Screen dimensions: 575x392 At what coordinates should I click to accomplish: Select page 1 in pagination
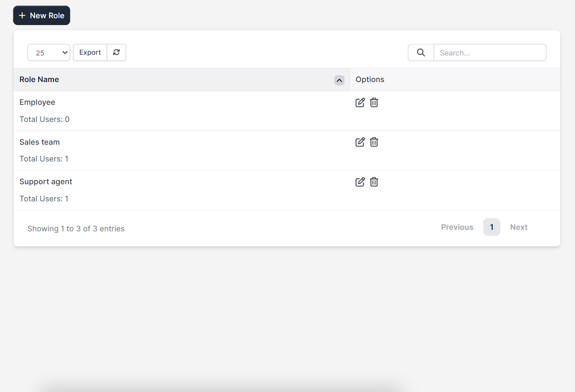pyautogui.click(x=492, y=227)
